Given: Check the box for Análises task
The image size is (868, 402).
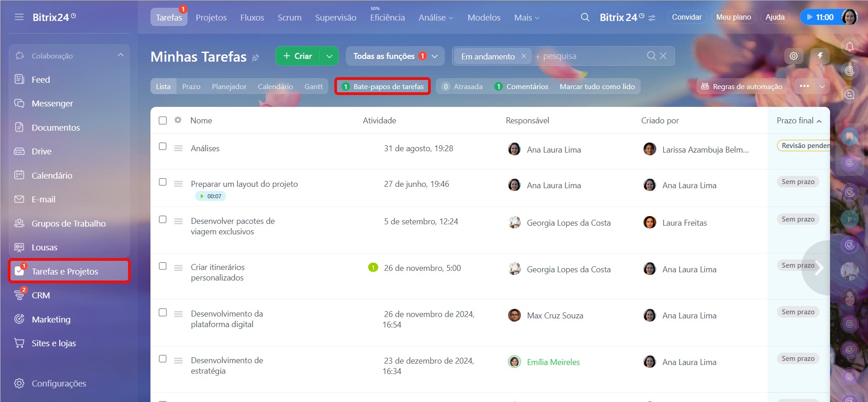Looking at the screenshot, I should coord(163,147).
